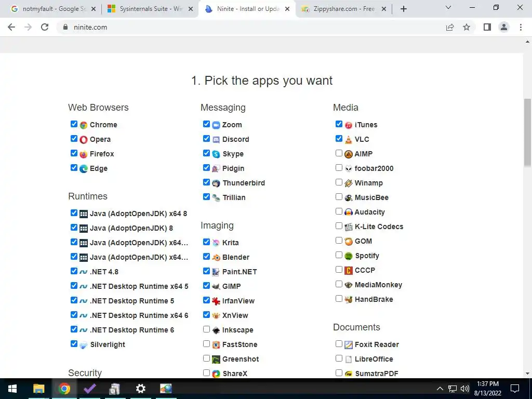
Task: Click the iTunes icon under Media
Action: click(x=349, y=125)
